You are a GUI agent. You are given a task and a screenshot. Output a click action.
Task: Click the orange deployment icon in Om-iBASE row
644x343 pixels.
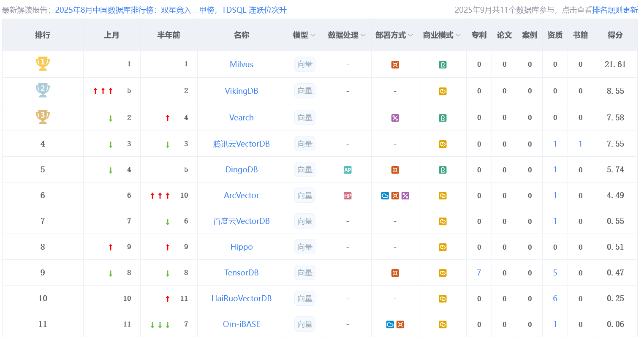point(400,324)
